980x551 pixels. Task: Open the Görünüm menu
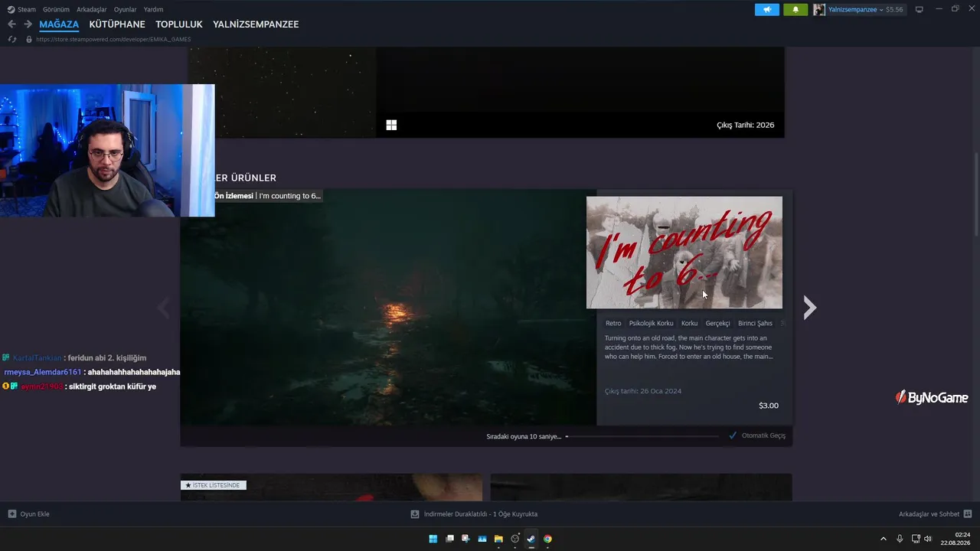(56, 10)
